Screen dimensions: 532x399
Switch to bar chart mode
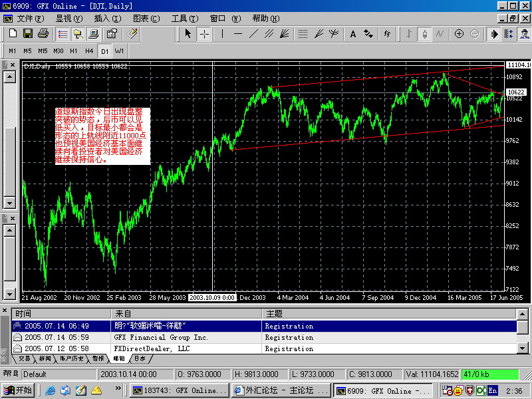[409, 34]
